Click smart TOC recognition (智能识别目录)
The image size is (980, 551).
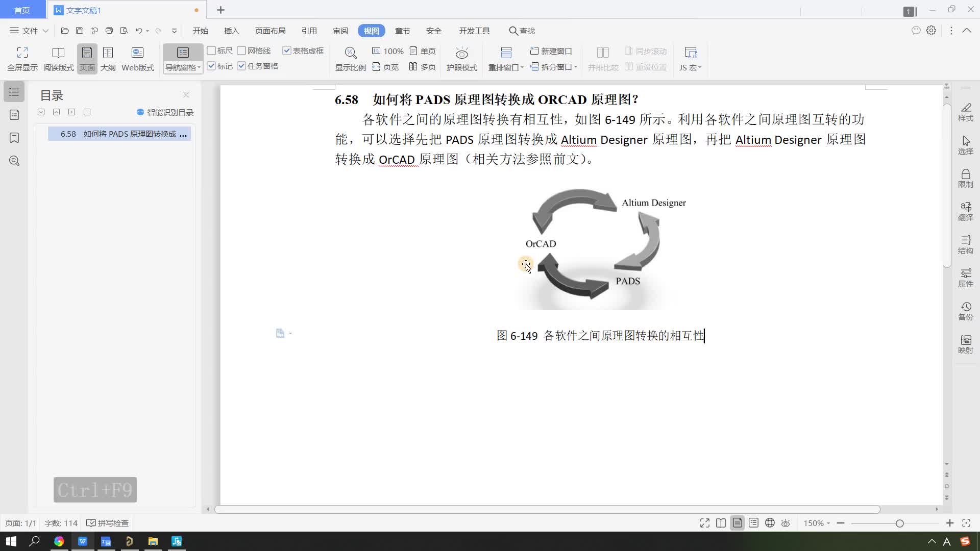point(165,112)
